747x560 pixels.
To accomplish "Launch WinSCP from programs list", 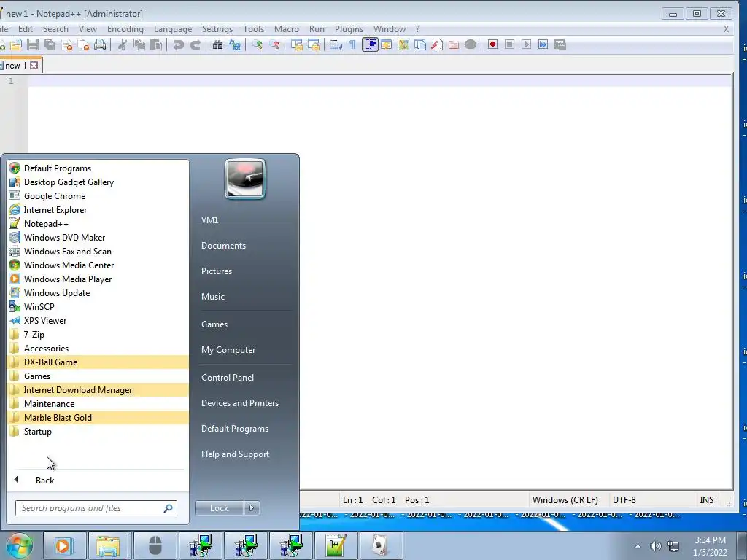I will point(98,307).
